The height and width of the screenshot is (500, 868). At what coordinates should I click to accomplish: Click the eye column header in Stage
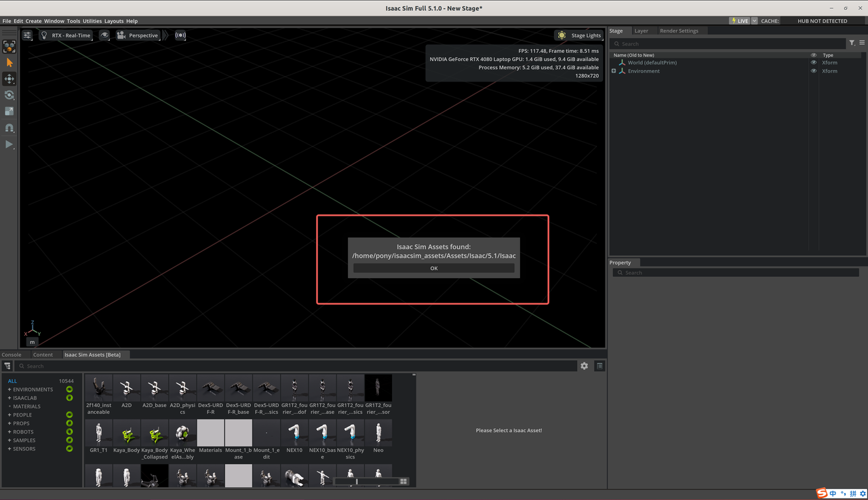coord(814,55)
